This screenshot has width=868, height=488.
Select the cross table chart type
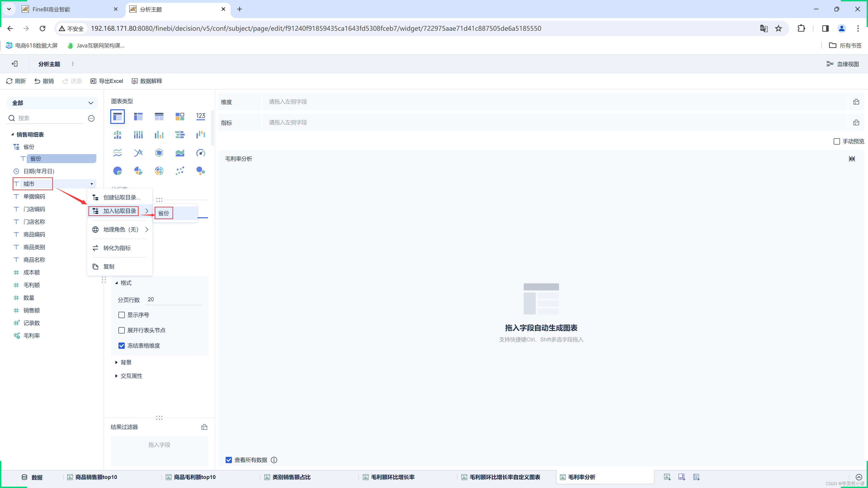(x=138, y=117)
